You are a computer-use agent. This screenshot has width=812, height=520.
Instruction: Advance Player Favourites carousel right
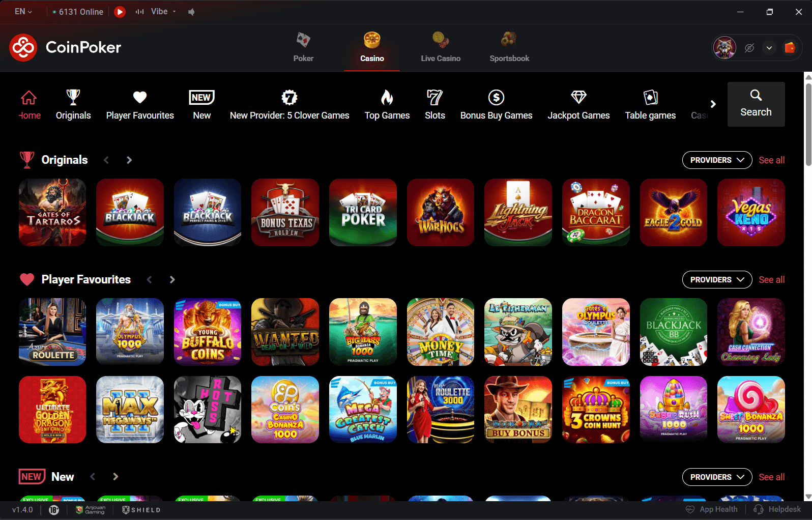tap(172, 279)
